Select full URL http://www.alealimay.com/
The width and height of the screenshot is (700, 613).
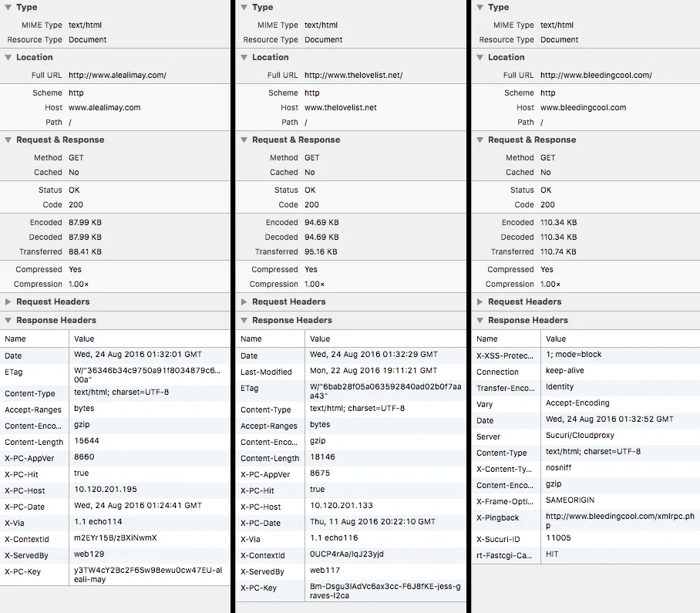pyautogui.click(x=117, y=75)
